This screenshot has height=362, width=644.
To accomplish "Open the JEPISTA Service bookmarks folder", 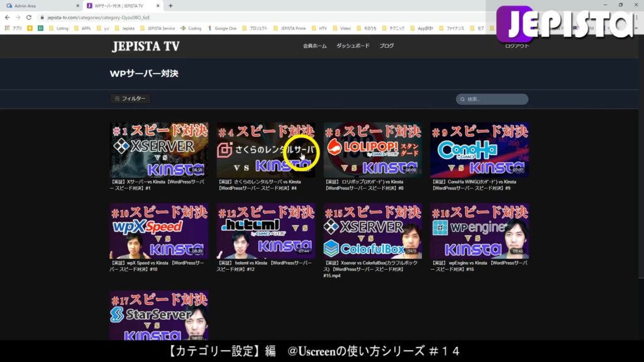I will click(x=158, y=28).
